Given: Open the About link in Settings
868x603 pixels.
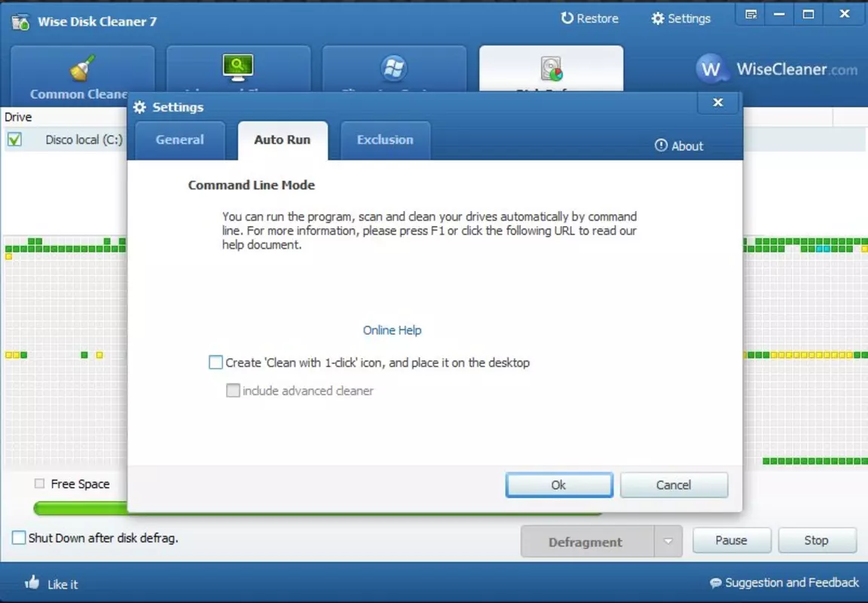Looking at the screenshot, I should pos(687,146).
